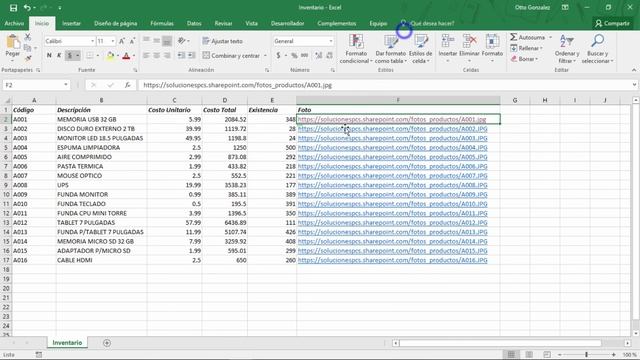The width and height of the screenshot is (640, 360).
Task: Apply the yellow fill color swatch
Action: tap(110, 56)
